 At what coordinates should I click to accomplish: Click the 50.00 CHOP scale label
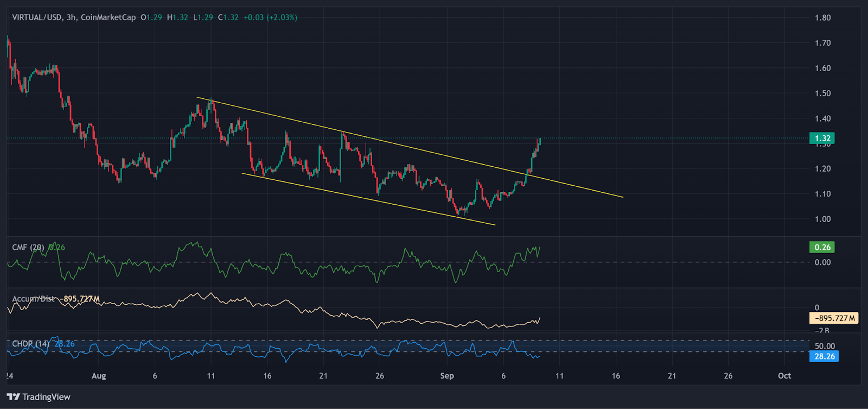tap(825, 346)
